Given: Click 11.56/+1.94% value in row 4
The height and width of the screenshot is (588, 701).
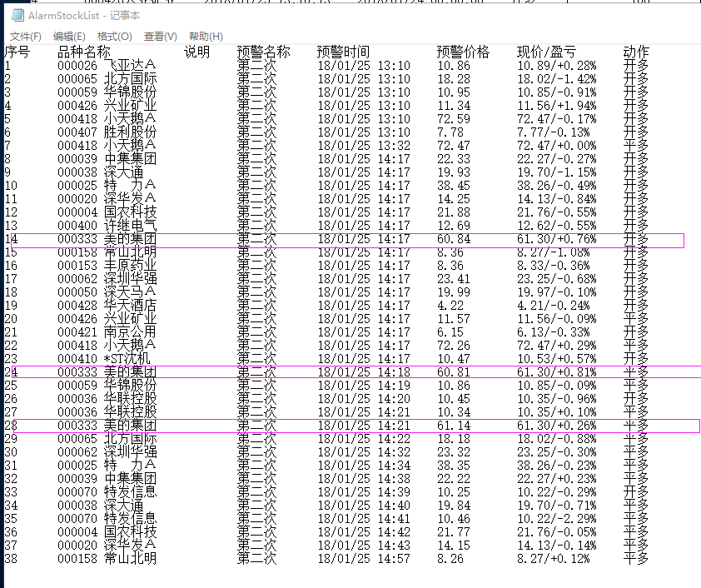Looking at the screenshot, I should (557, 106).
